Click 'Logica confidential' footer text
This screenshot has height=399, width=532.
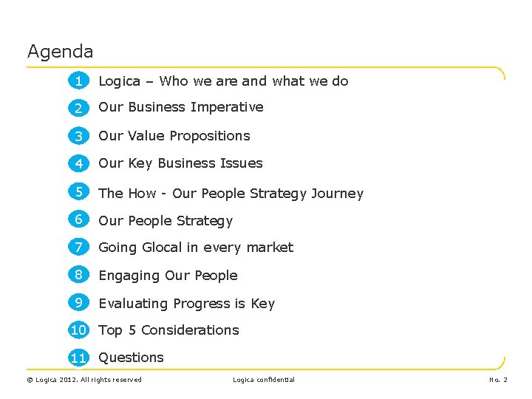click(264, 380)
